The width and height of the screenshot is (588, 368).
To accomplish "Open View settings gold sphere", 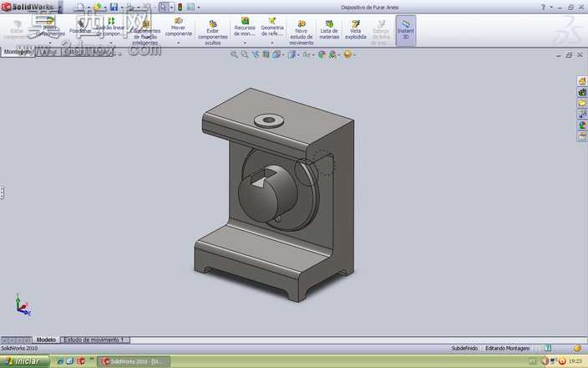I will tap(347, 55).
